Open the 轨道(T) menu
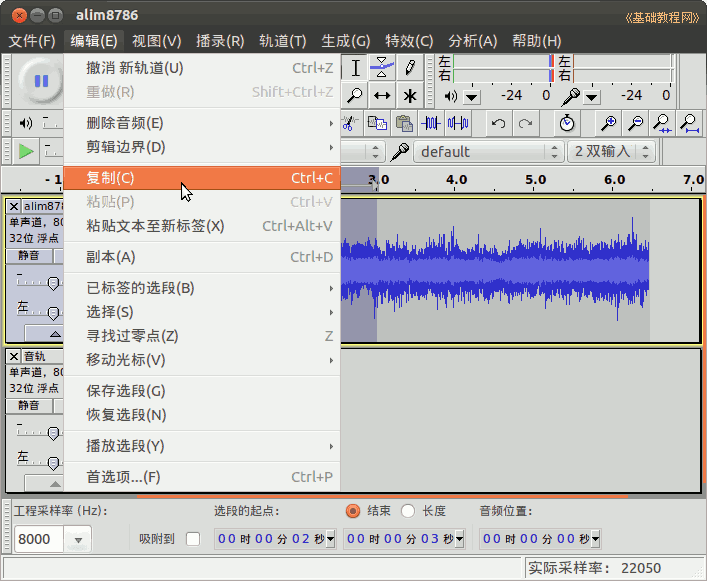This screenshot has height=581, width=707. 283,41
